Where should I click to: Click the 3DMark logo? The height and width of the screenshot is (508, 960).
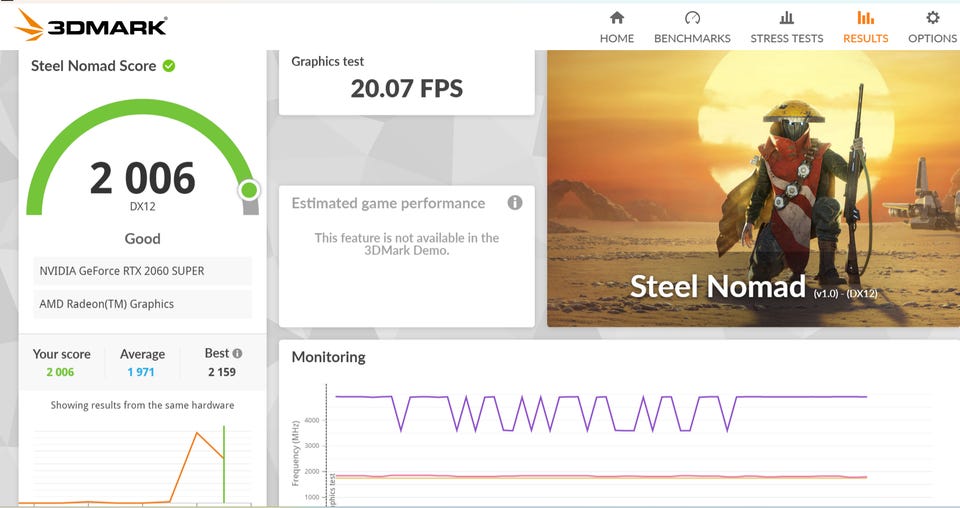pos(91,25)
